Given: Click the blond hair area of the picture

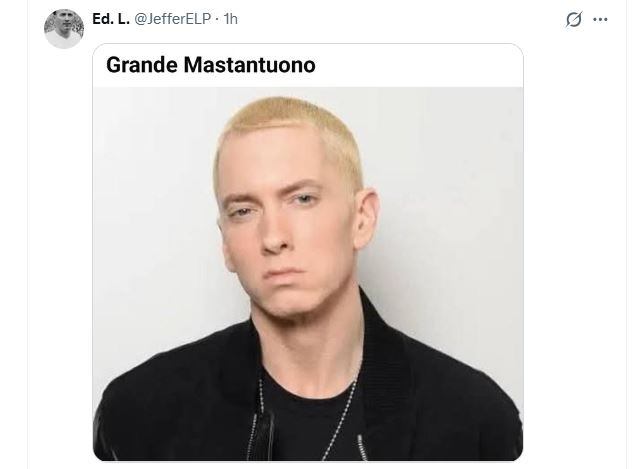Looking at the screenshot, I should pyautogui.click(x=290, y=121).
